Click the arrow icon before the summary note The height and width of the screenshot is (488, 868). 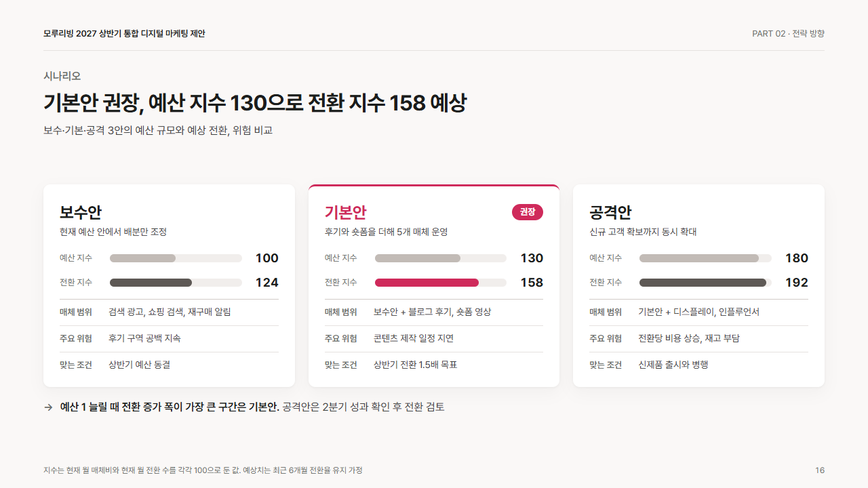[x=48, y=407]
